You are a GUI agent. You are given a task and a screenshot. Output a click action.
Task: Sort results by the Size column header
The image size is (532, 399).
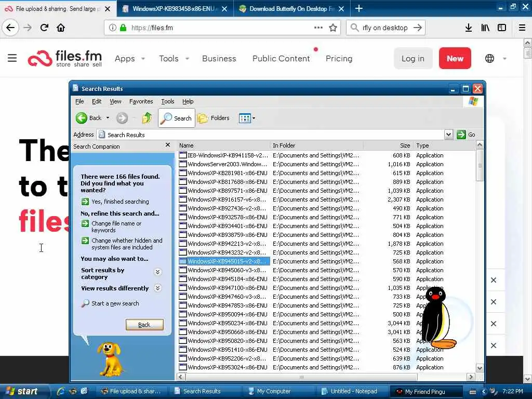(x=389, y=145)
